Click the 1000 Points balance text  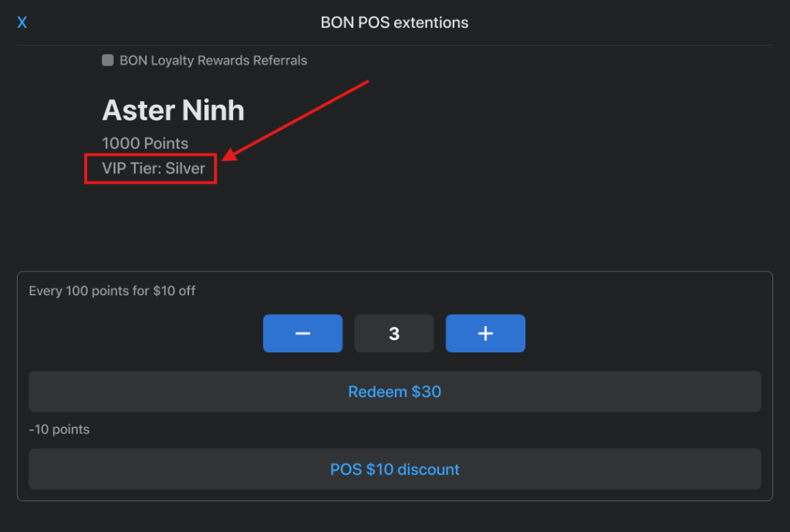145,143
